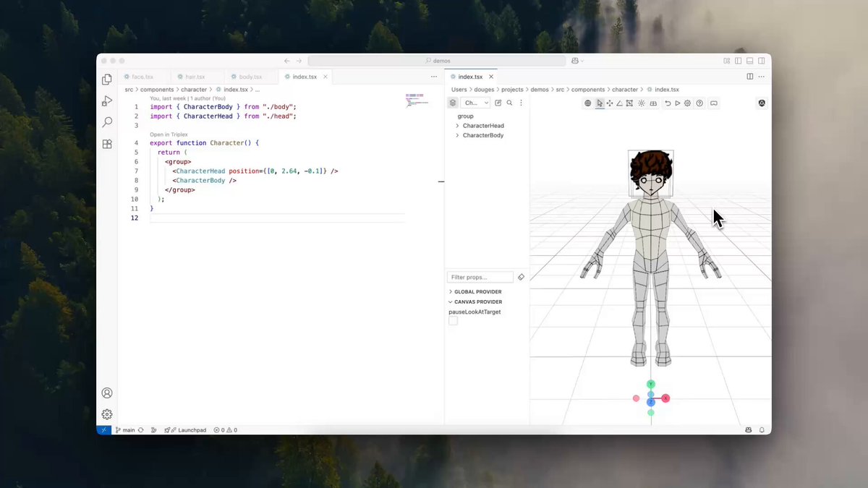The height and width of the screenshot is (488, 868).
Task: Expand the CharacterHead tree node
Action: [x=457, y=126]
